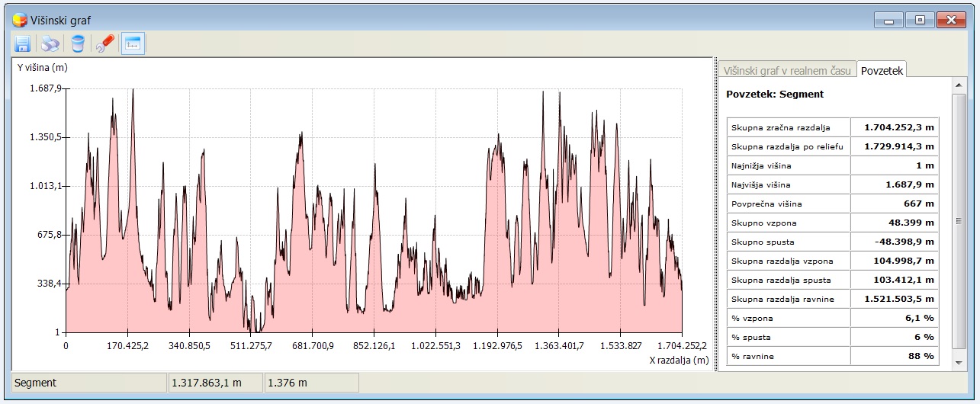Click the trash bin clear icon
The width and height of the screenshot is (980, 404).
(x=78, y=44)
